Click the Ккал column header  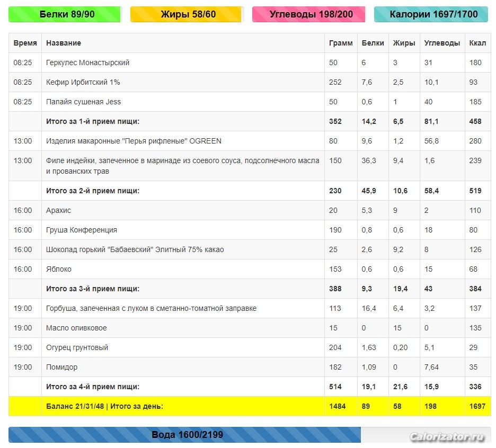coord(477,43)
